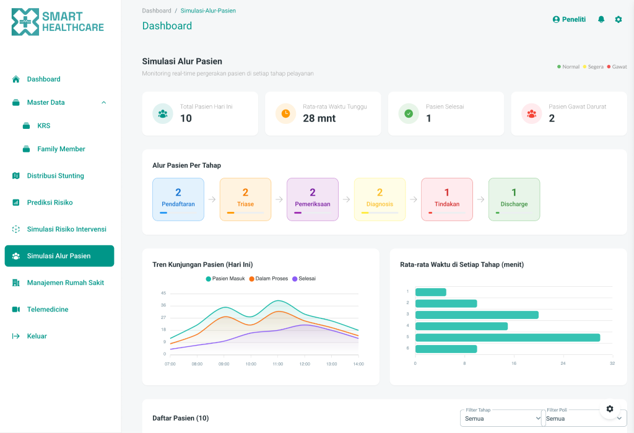
Task: Click the Smart Healthcare logo
Action: point(57,22)
